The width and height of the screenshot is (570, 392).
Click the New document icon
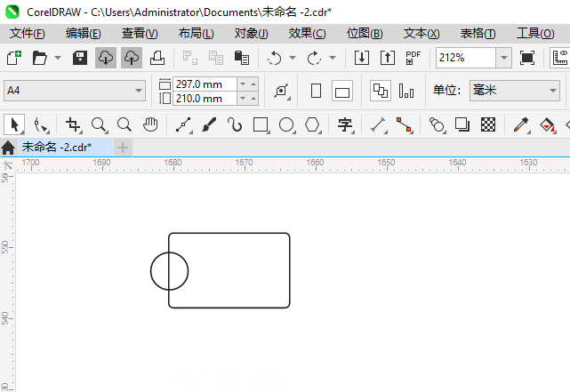click(14, 58)
